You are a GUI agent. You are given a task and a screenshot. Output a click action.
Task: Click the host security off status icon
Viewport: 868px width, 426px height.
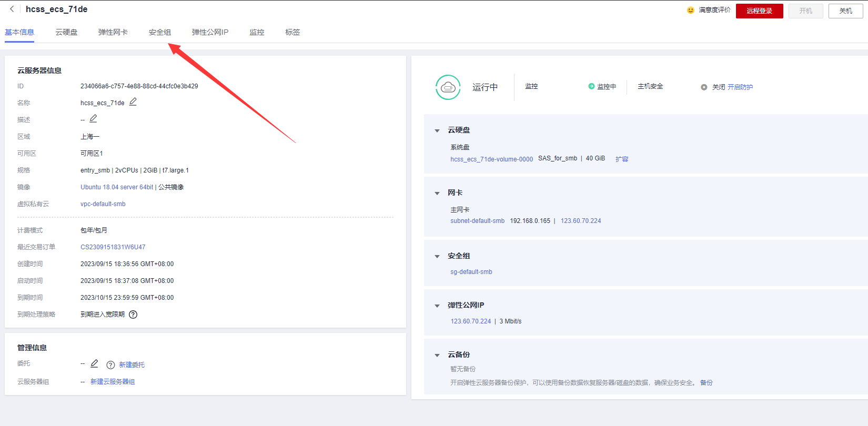(x=704, y=87)
